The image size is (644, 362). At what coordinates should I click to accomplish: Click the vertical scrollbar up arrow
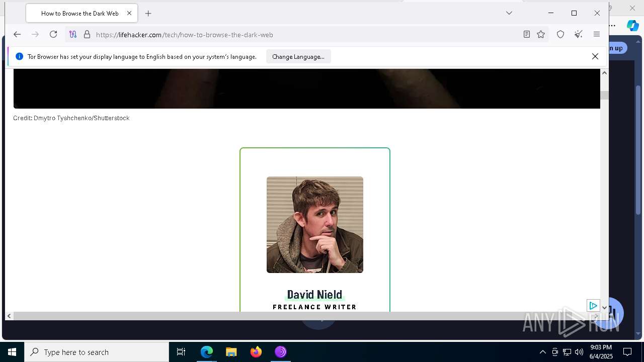(x=604, y=73)
